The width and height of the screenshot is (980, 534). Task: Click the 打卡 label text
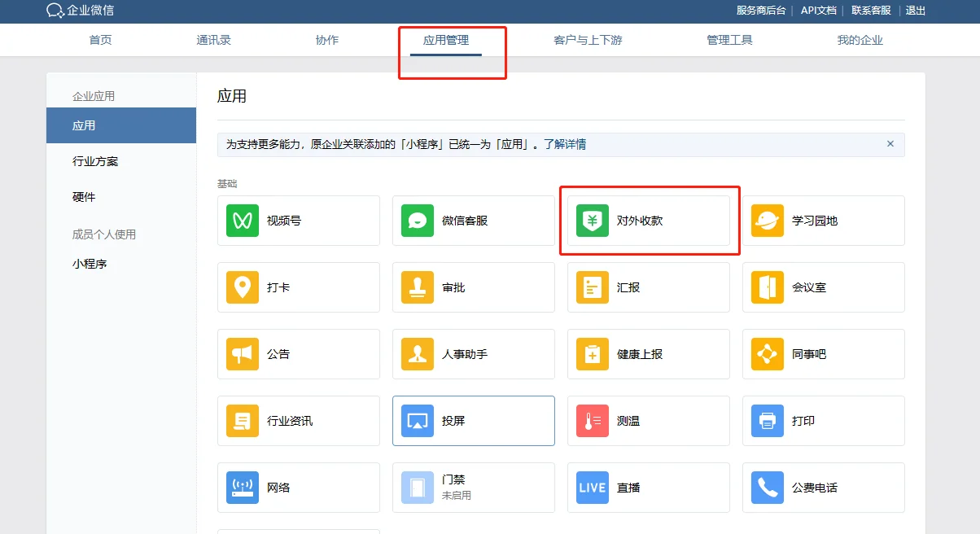(278, 287)
